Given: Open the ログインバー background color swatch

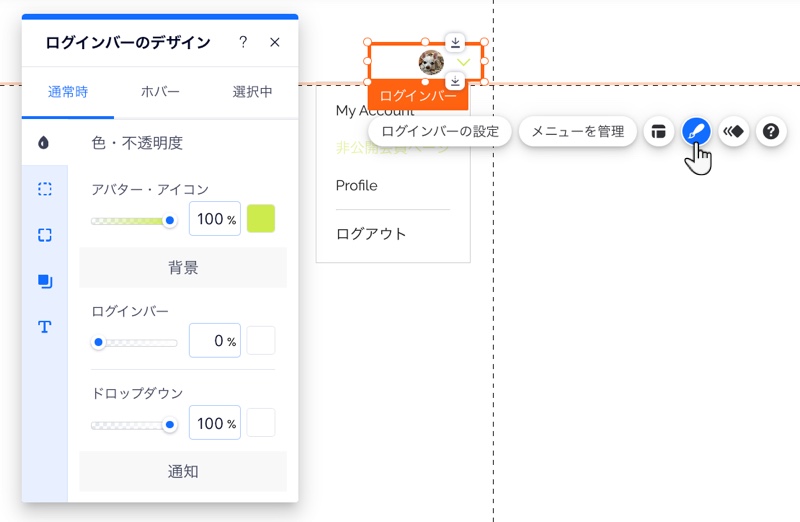Looking at the screenshot, I should coord(261,340).
